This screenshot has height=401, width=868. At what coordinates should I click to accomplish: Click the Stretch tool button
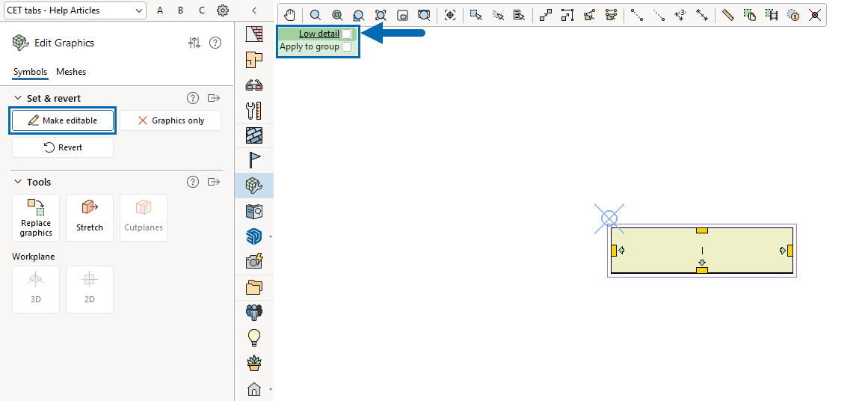coord(90,218)
